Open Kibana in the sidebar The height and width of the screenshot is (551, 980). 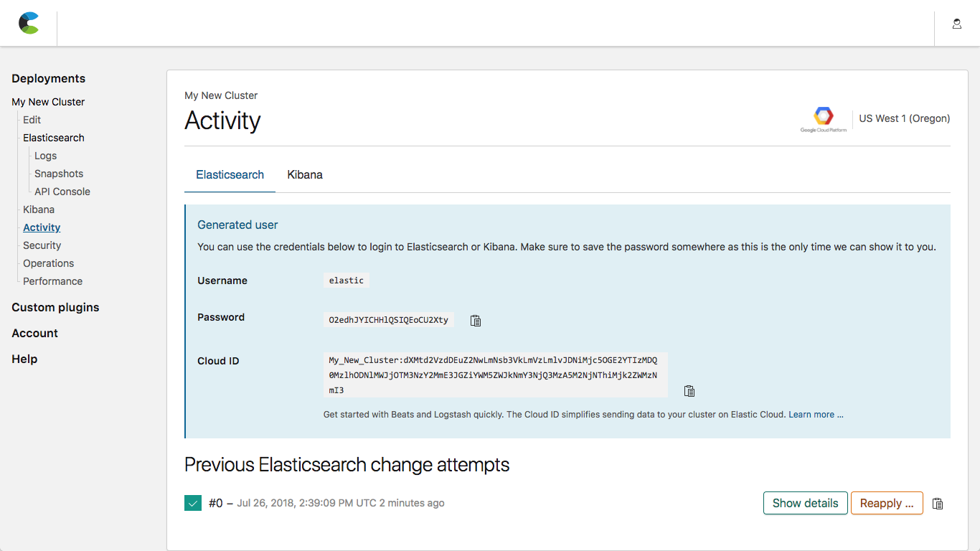pos(39,209)
